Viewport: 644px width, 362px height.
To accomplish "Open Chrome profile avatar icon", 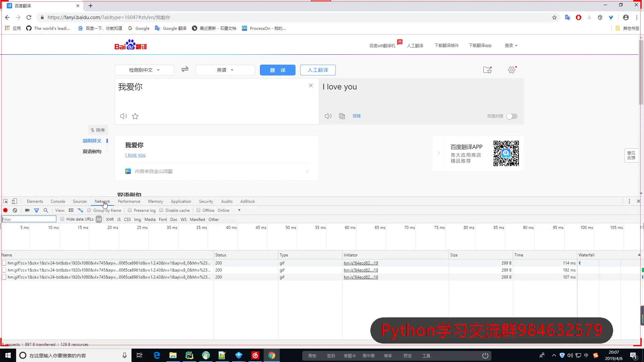I will (626, 17).
